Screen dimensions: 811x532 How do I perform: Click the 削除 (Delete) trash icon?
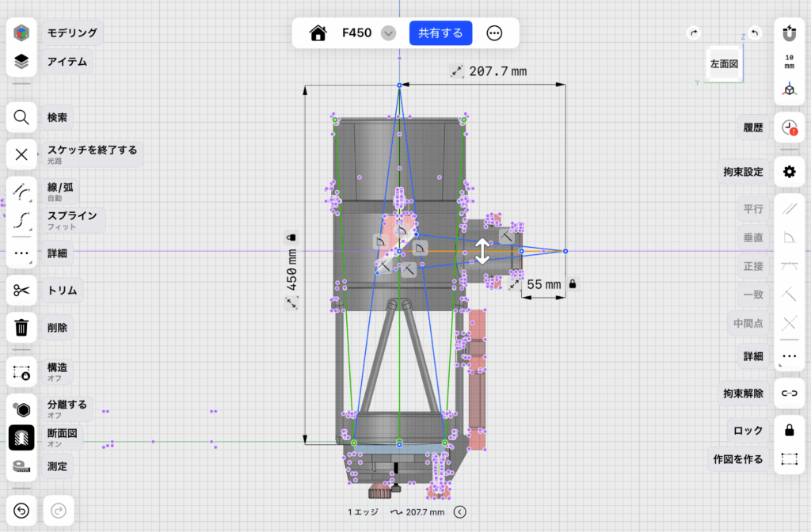21,327
